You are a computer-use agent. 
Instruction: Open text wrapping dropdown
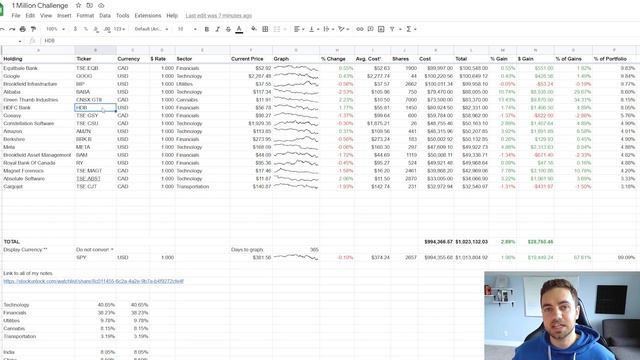tap(328, 29)
